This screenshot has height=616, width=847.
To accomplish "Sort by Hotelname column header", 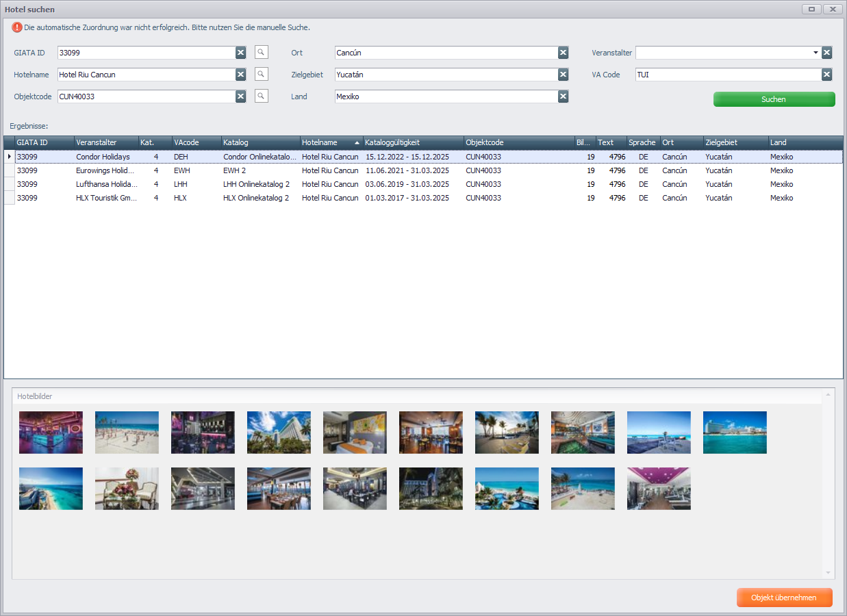I will [x=331, y=142].
